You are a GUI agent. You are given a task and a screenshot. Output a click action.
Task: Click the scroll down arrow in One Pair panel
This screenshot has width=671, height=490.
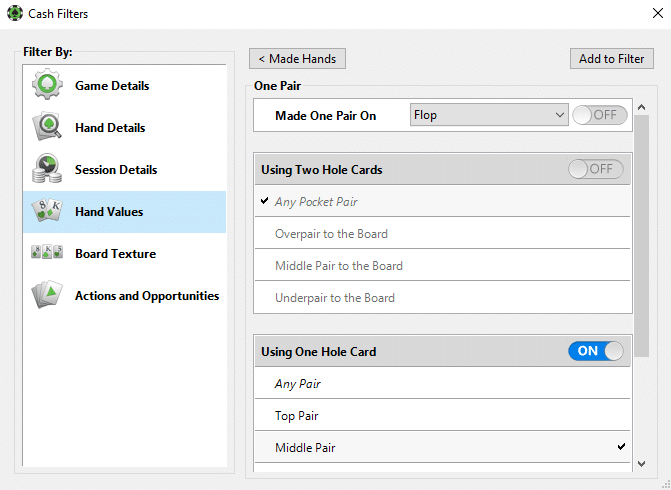641,463
